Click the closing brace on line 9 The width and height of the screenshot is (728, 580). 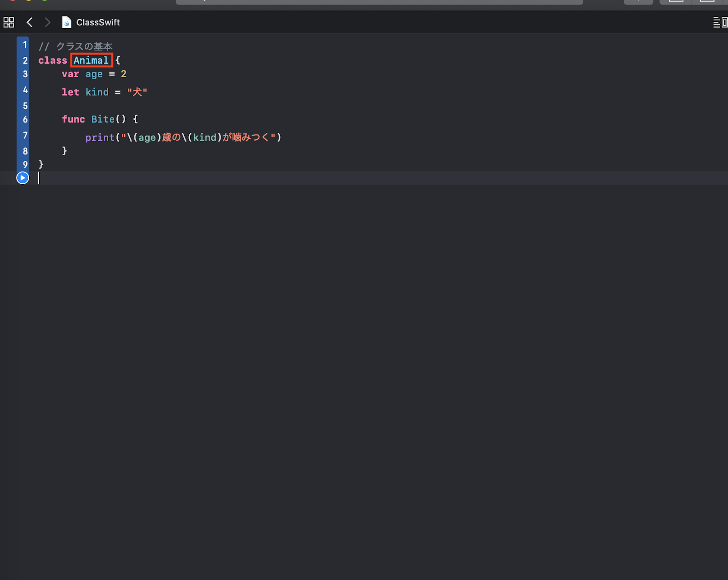pyautogui.click(x=41, y=164)
